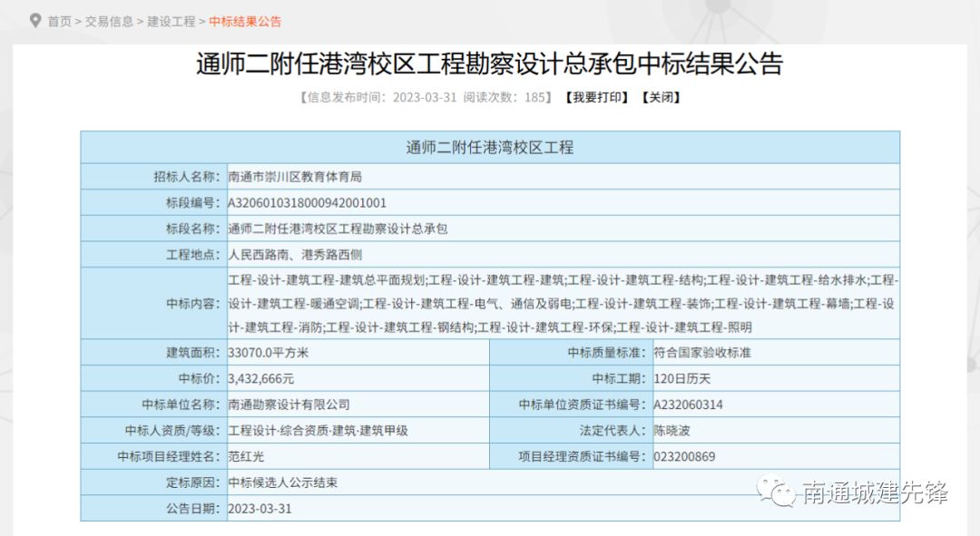Click legal representative name 陈晓波

(671, 431)
